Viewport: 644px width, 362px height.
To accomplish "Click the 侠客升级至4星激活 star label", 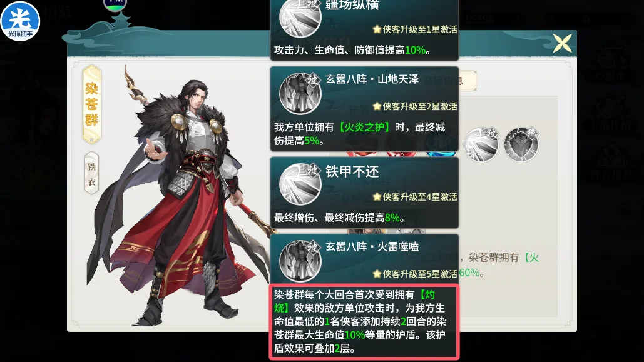I will tap(415, 196).
